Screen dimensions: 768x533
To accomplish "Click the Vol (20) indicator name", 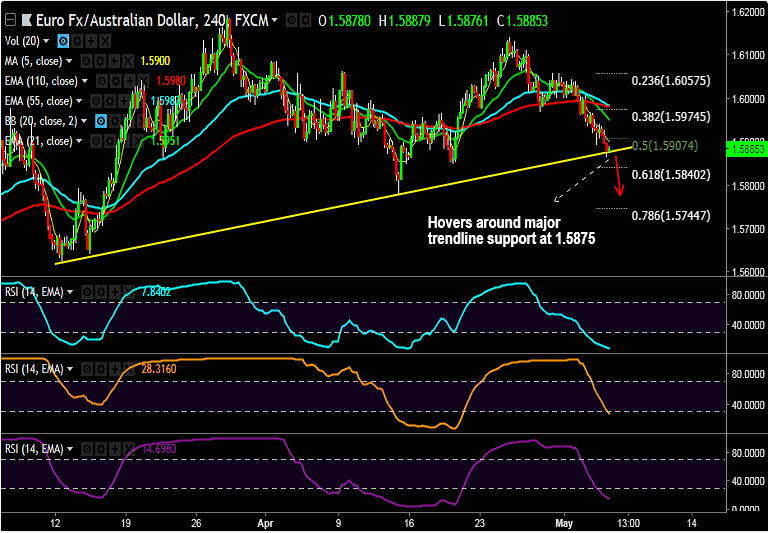I will 22,41.
